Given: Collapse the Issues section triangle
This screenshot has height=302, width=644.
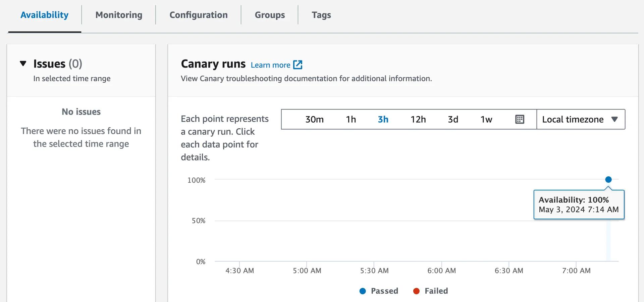Looking at the screenshot, I should coord(23,63).
